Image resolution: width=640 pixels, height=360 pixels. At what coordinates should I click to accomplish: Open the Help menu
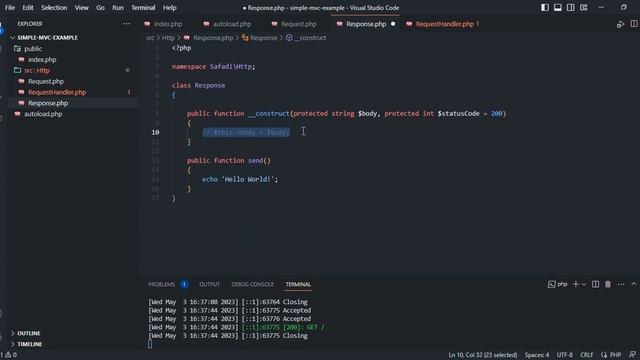tap(170, 8)
